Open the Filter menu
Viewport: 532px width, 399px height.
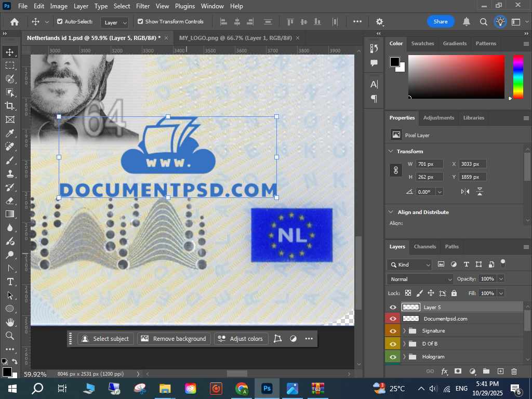[x=142, y=6]
